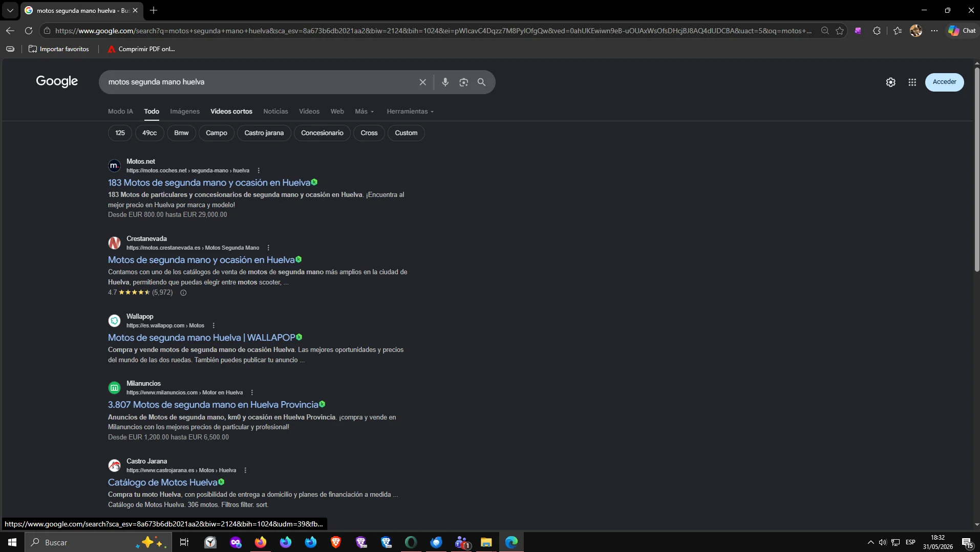
Task: Go back to previous page
Action: pos(10,31)
